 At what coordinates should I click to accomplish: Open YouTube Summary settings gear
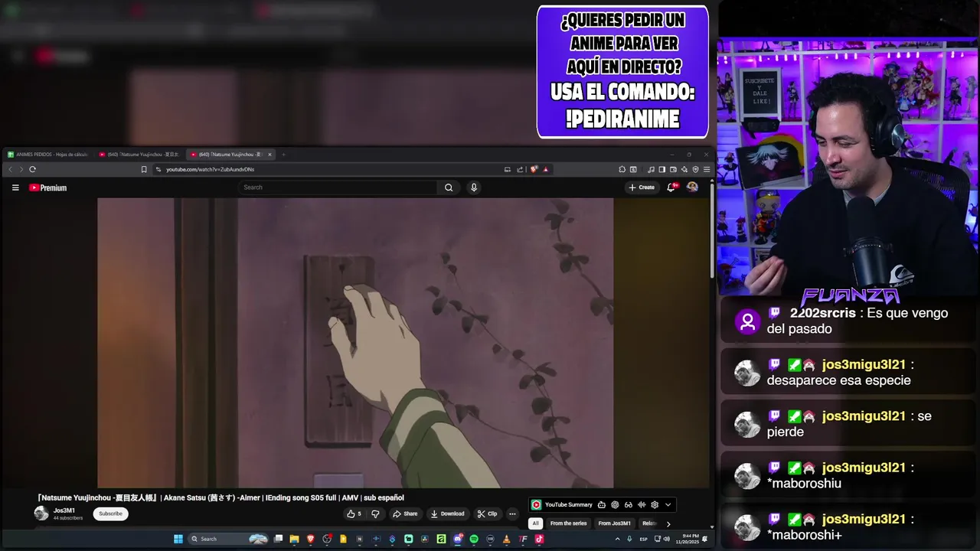click(655, 505)
